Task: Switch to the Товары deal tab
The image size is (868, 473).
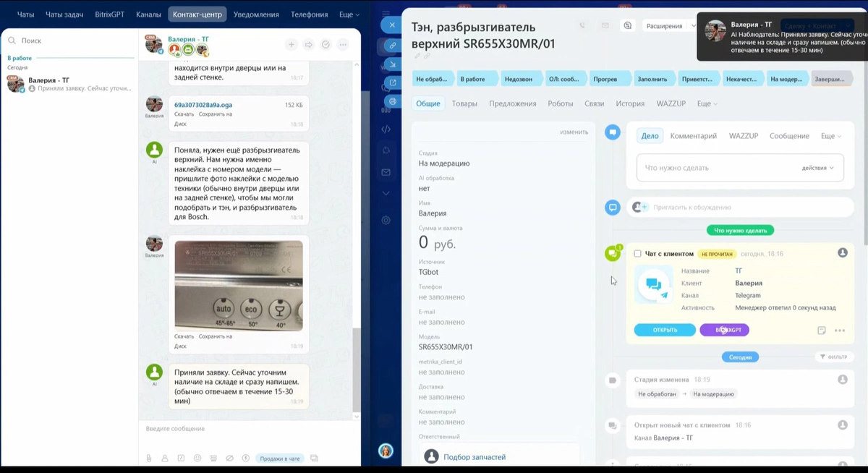Action: click(x=464, y=103)
